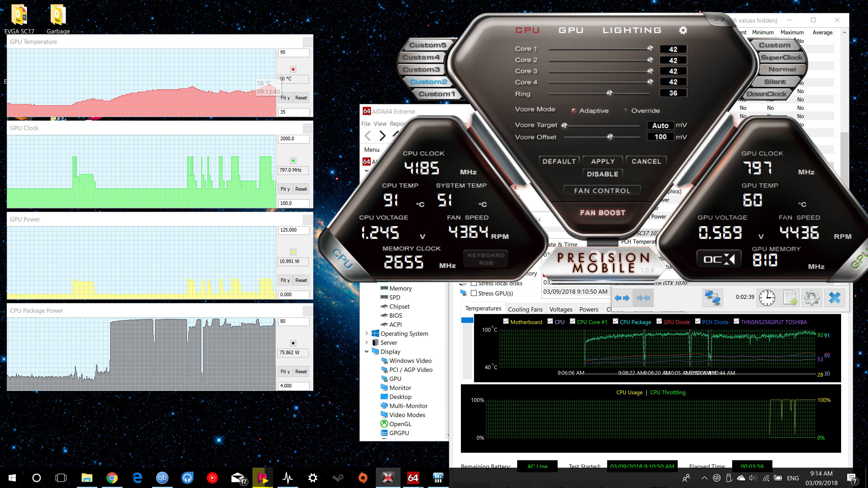This screenshot has width=868, height=488.
Task: Switch to AIDA64 taskbar icon
Action: (x=413, y=478)
